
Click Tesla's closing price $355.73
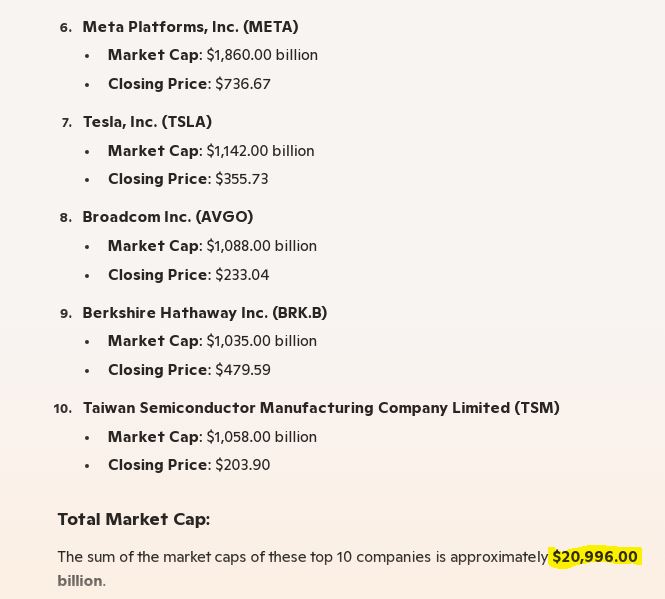click(x=242, y=179)
